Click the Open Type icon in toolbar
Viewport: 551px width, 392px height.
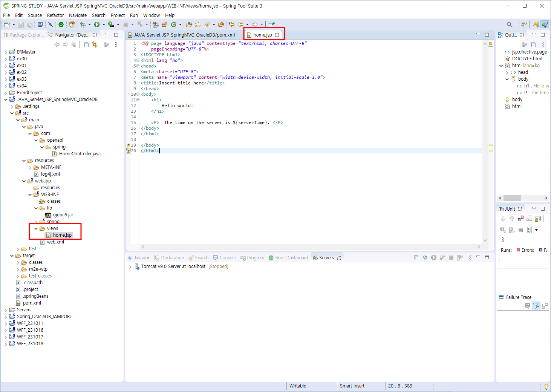click(189, 24)
